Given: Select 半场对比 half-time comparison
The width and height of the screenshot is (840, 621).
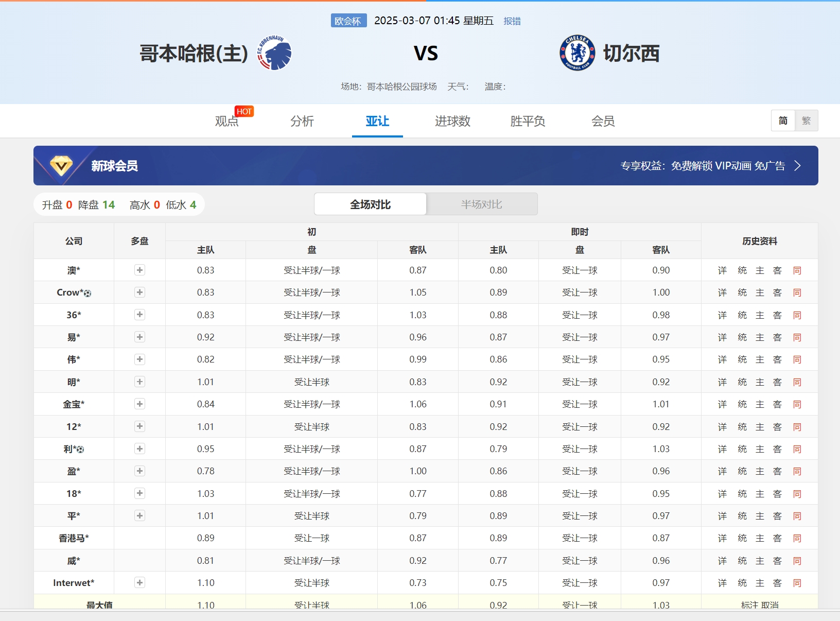Looking at the screenshot, I should click(482, 204).
